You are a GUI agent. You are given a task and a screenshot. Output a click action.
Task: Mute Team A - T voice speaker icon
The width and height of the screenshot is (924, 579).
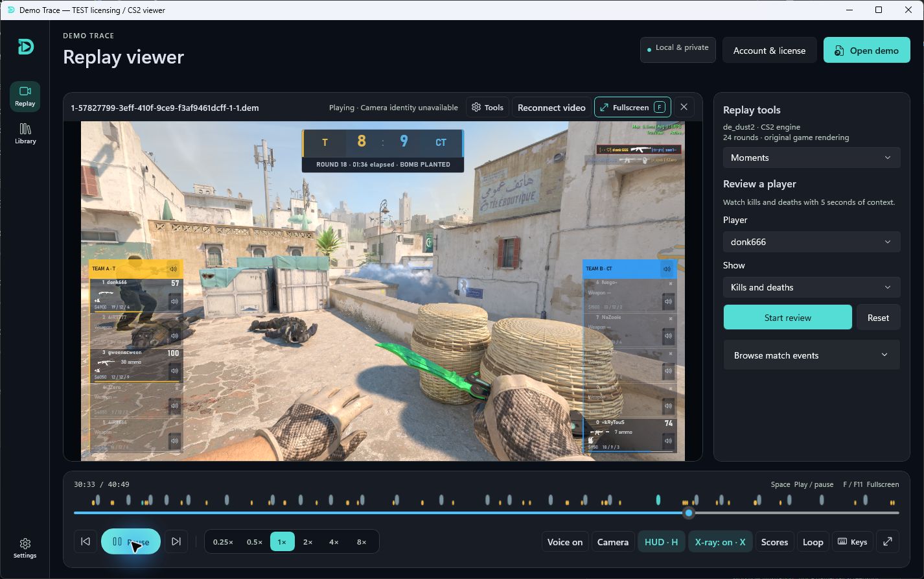pos(173,269)
